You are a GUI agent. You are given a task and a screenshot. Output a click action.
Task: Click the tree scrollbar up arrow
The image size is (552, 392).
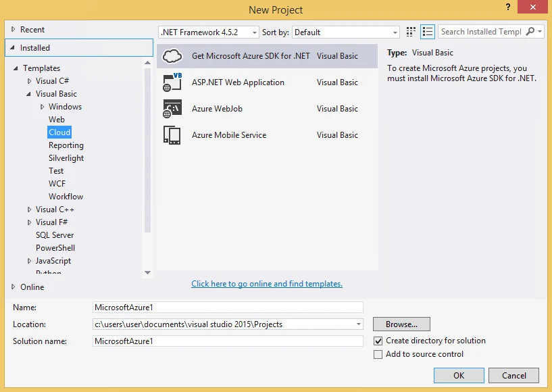[x=147, y=63]
